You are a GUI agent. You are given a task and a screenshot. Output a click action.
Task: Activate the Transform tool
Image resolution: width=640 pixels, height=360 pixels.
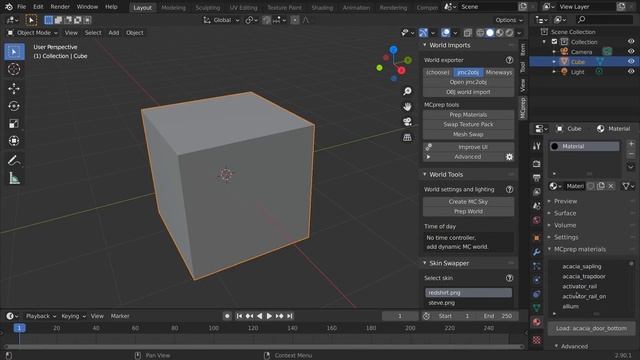coord(14,141)
